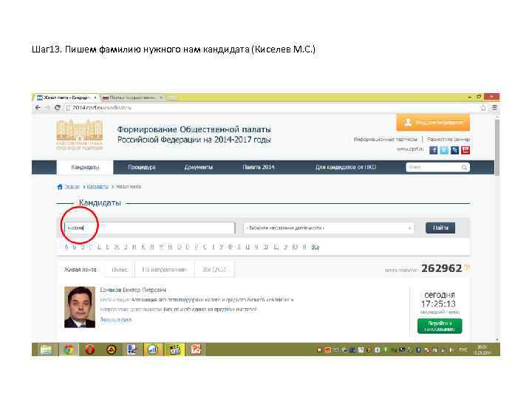This screenshot has height=399, width=532.
Task: Click the candidate surname search field
Action: tap(149, 228)
